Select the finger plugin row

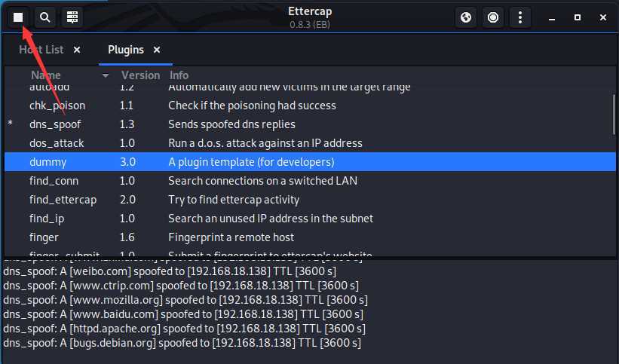coord(310,237)
